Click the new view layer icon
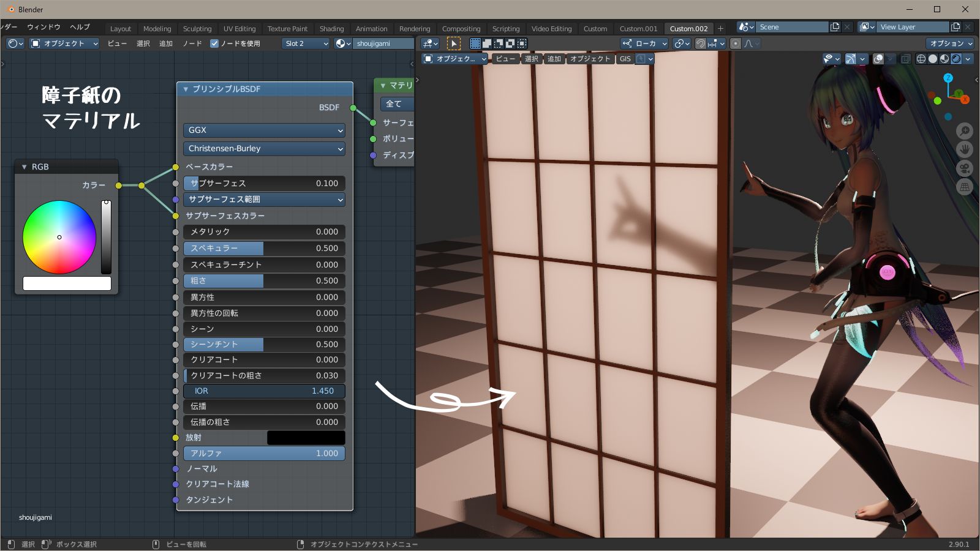 [x=956, y=27]
